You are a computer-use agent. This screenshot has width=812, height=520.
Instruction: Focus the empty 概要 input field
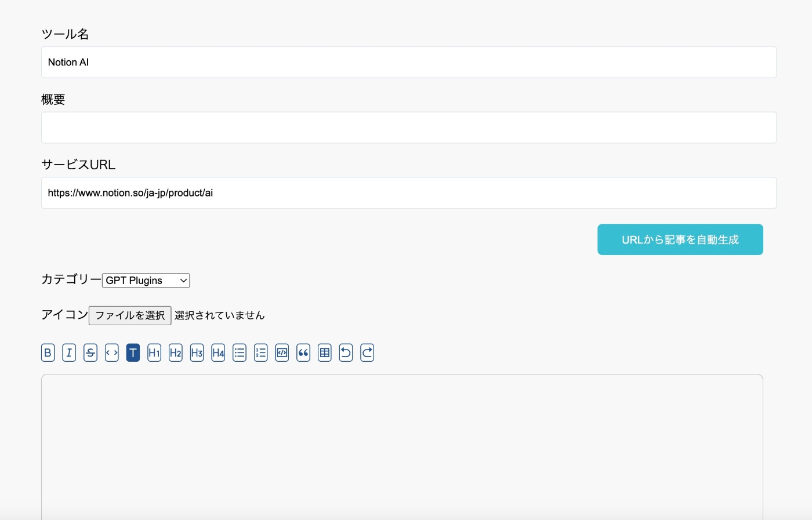(x=409, y=128)
